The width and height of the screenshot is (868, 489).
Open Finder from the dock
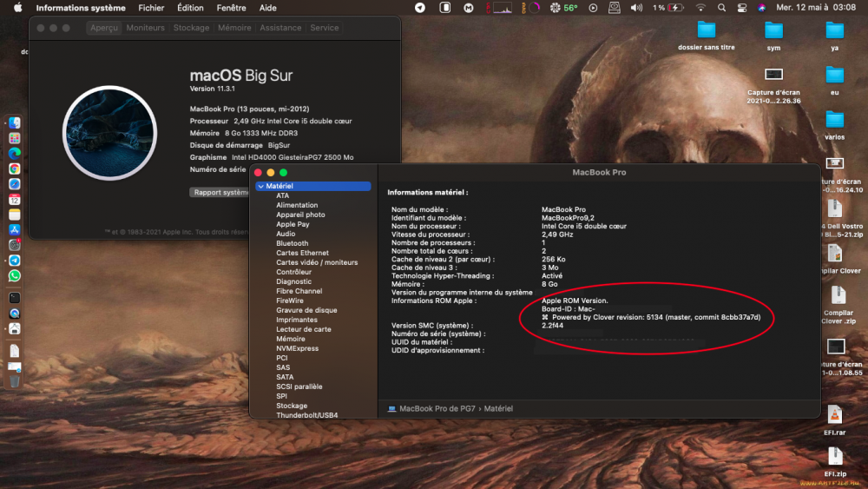(15, 123)
